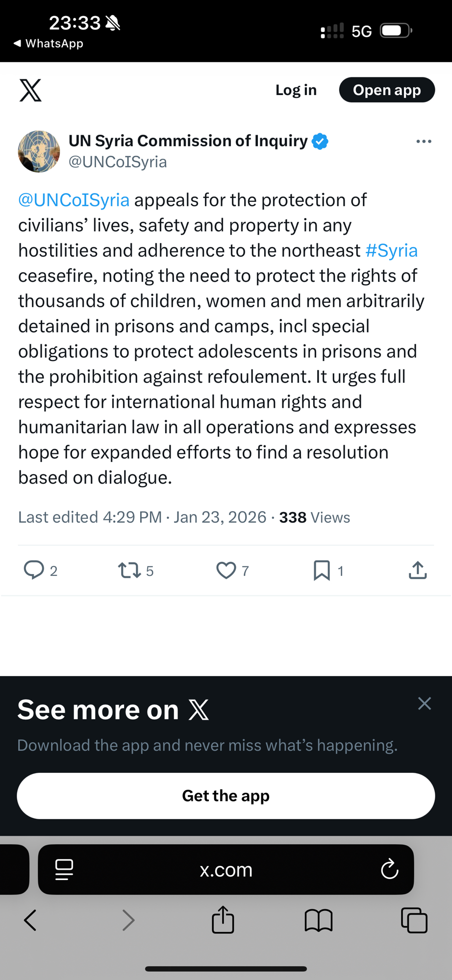The width and height of the screenshot is (452, 980).
Task: Tap the repost arrows icon
Action: click(129, 570)
